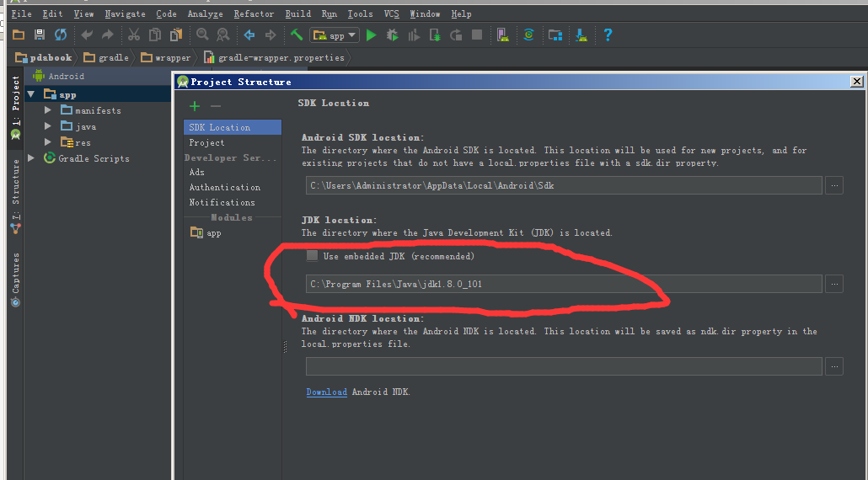Expand the Gradle Scripts node

pyautogui.click(x=31, y=158)
